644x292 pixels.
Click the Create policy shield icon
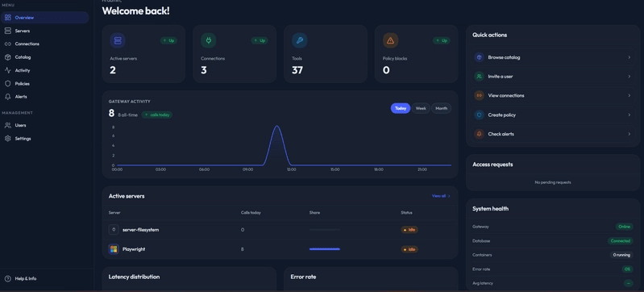click(x=480, y=115)
